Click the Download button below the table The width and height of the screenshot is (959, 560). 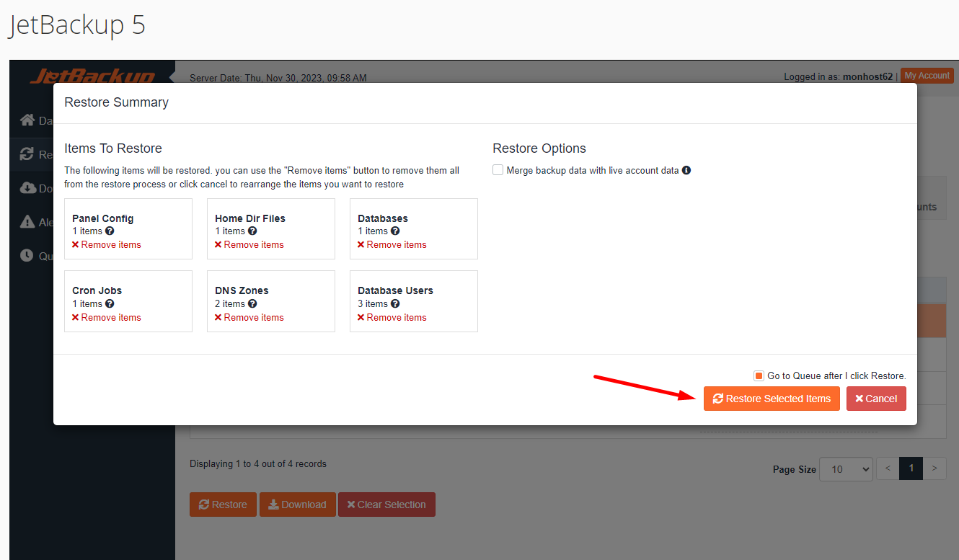297,505
